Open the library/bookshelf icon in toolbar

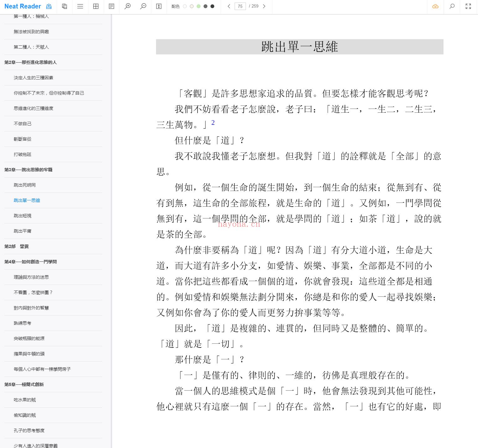pos(65,6)
